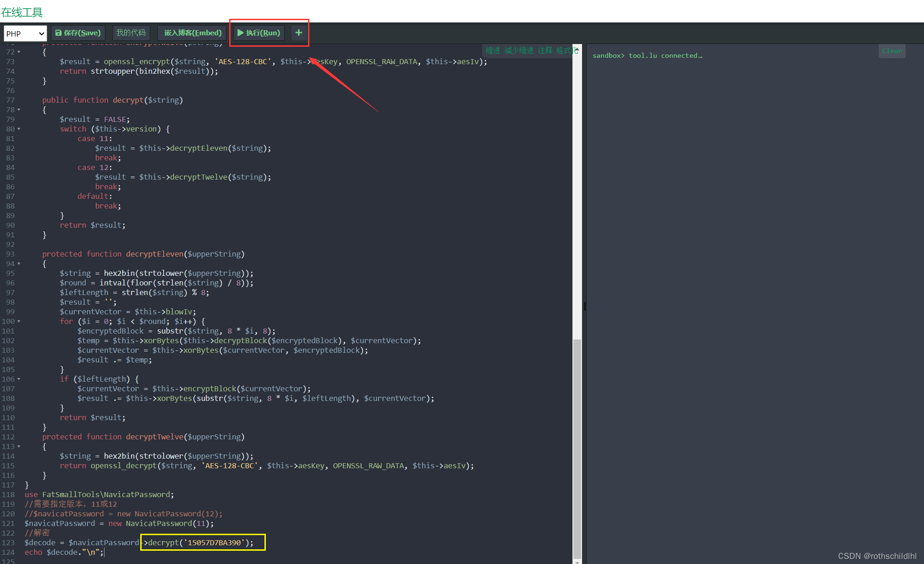Click 注释 (comment) editor link
The image size is (924, 564).
pyautogui.click(x=545, y=50)
